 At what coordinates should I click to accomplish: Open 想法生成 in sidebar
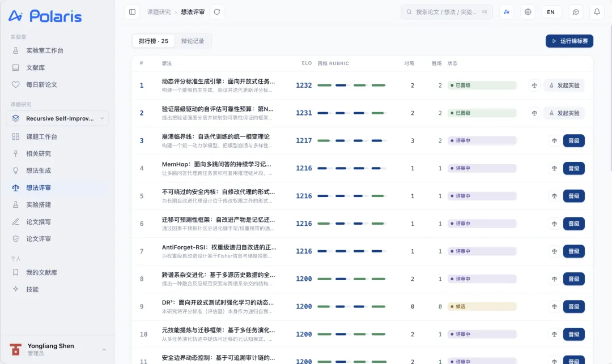pyautogui.click(x=57, y=170)
